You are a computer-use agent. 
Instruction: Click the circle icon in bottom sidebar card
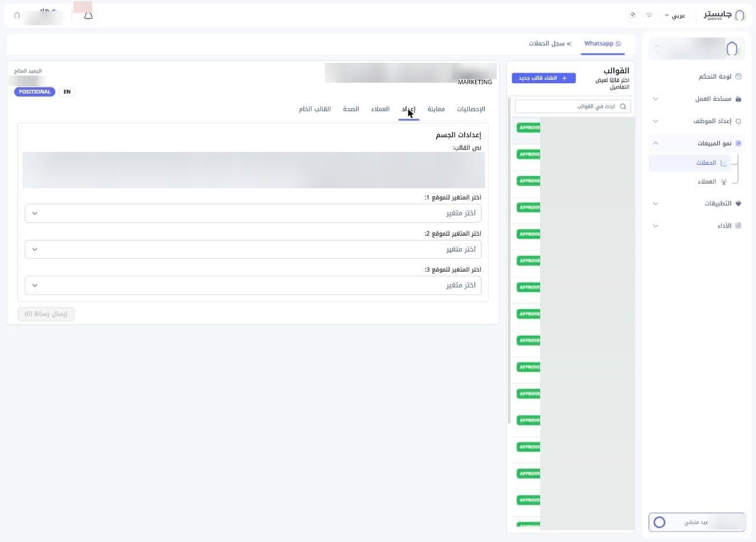tap(659, 522)
